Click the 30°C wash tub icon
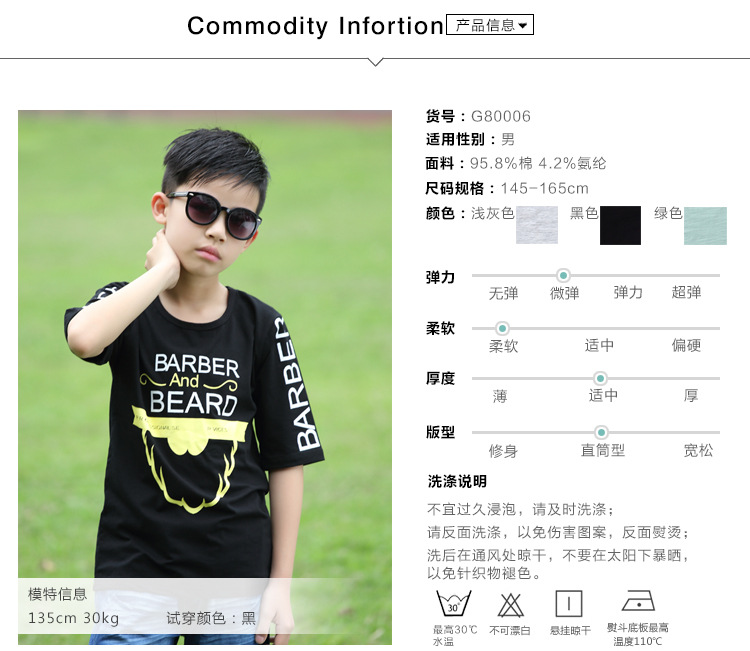 (453, 603)
